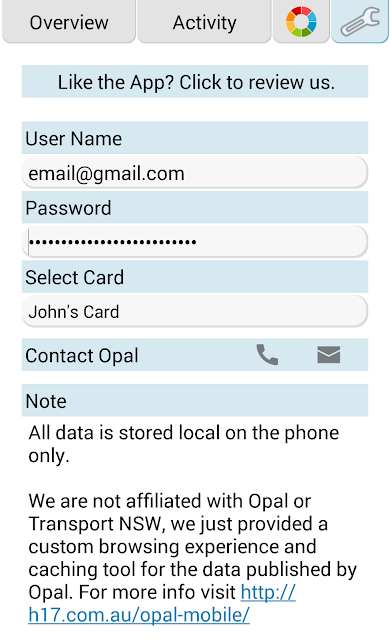Tap the envelope icon to email Opal

(x=328, y=354)
